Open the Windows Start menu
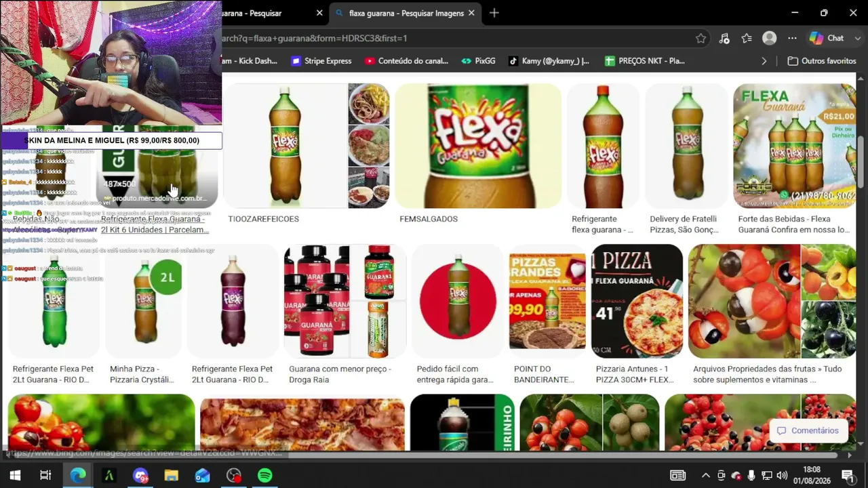The image size is (868, 488). pyautogui.click(x=15, y=475)
